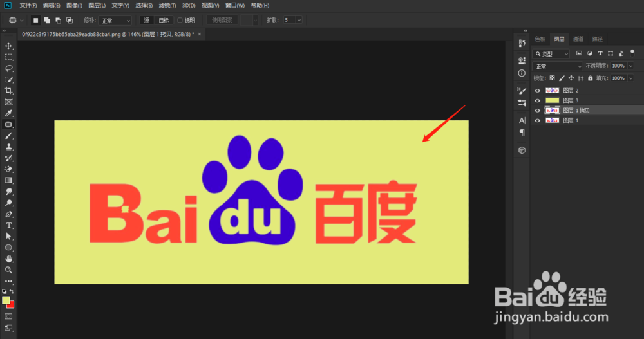This screenshot has width=644, height=339.
Task: Select the Patch tool in toolbar
Action: click(x=8, y=124)
